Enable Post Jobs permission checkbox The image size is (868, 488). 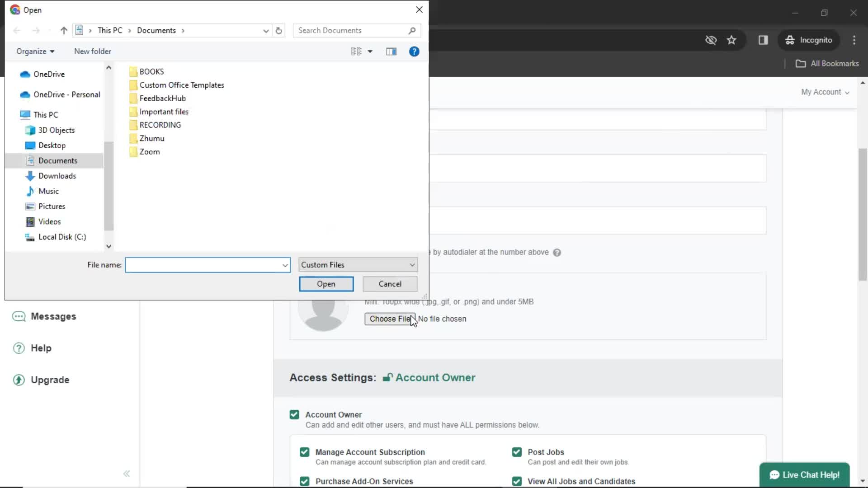[x=517, y=452]
